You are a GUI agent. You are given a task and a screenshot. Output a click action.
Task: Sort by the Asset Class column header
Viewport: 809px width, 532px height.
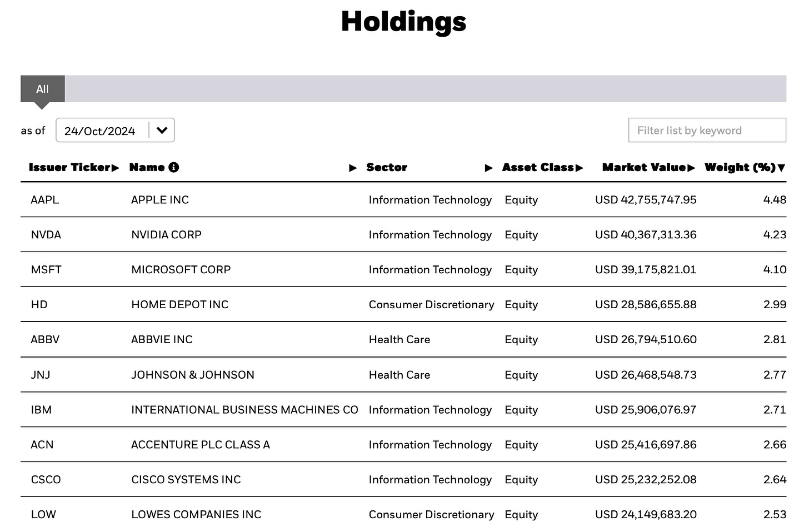[543, 167]
